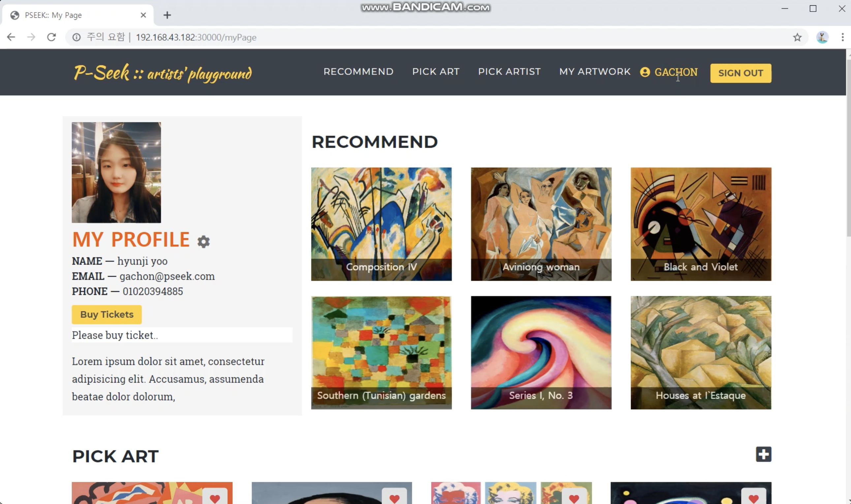This screenshot has height=504, width=851.
Task: Go back to previous page
Action: (11, 37)
